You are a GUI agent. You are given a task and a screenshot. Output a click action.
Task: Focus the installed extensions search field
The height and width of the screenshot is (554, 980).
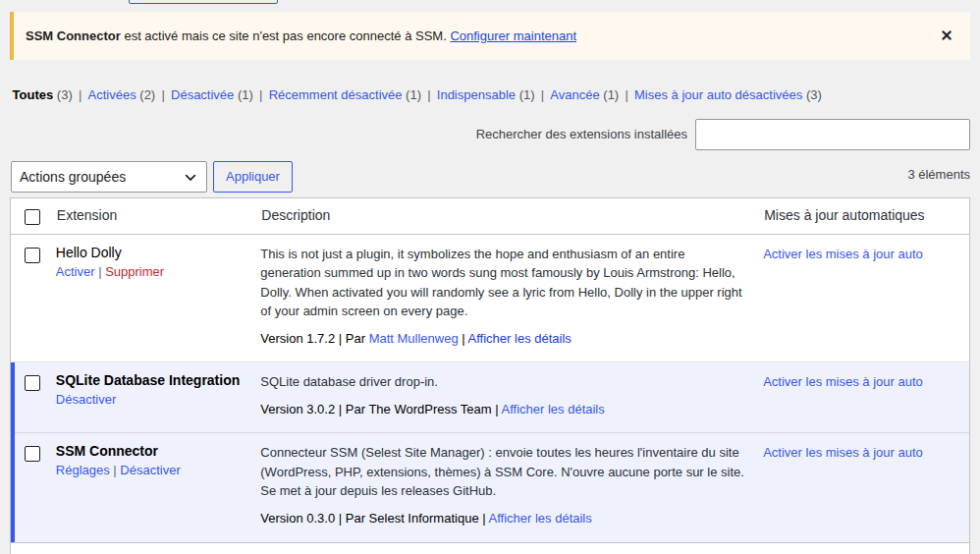pos(833,135)
